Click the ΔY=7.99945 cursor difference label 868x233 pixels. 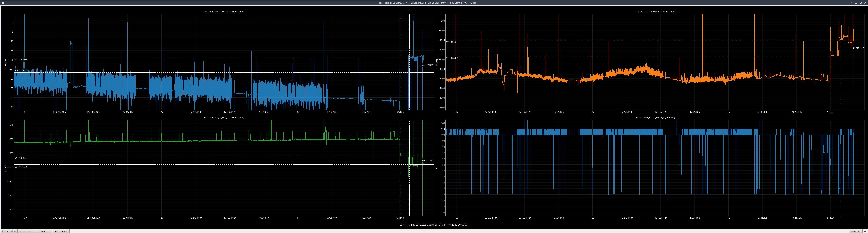(427, 65)
